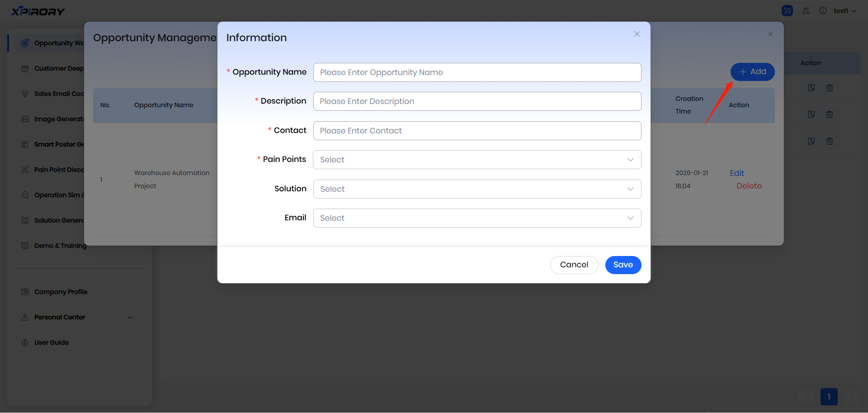Close the Opportunity Management panel
868x413 pixels.
coord(770,34)
